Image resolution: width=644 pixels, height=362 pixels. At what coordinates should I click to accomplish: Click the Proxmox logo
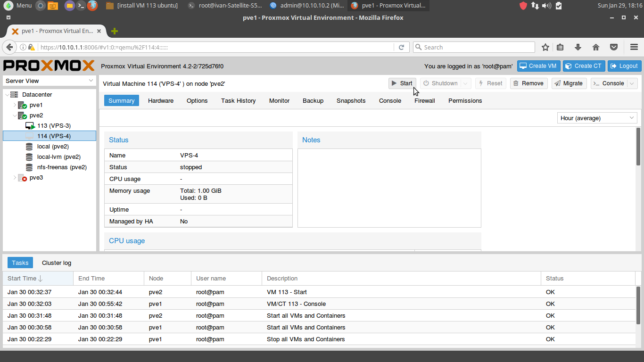point(49,66)
